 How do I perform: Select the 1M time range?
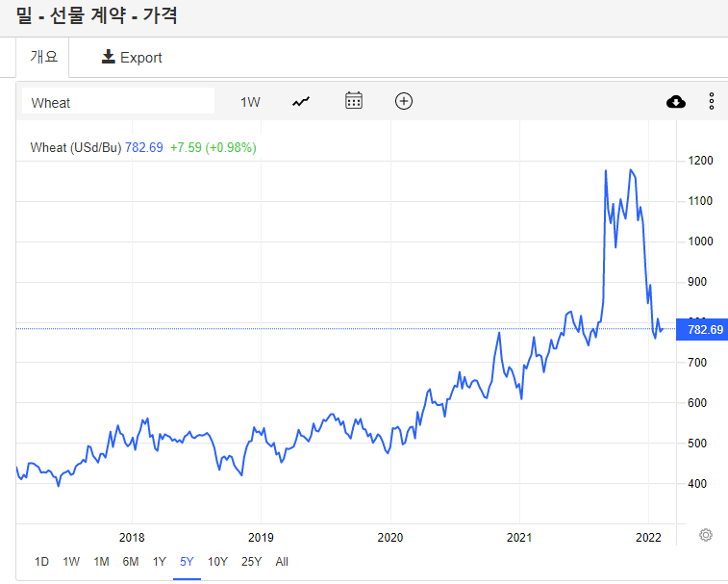pos(101,562)
